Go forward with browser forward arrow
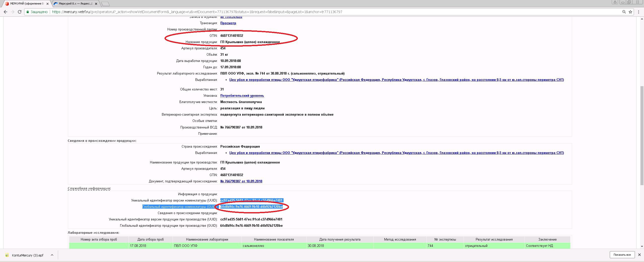This screenshot has height=262, width=644. 13,12
